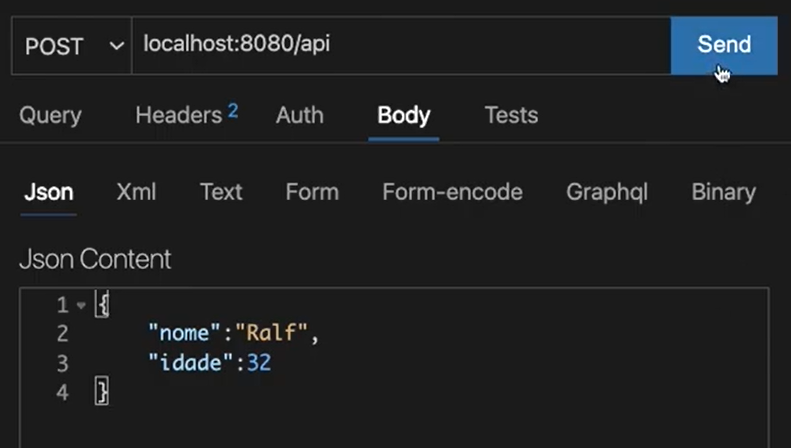The width and height of the screenshot is (791, 448).
Task: Open the POST method dropdown
Action: (71, 46)
